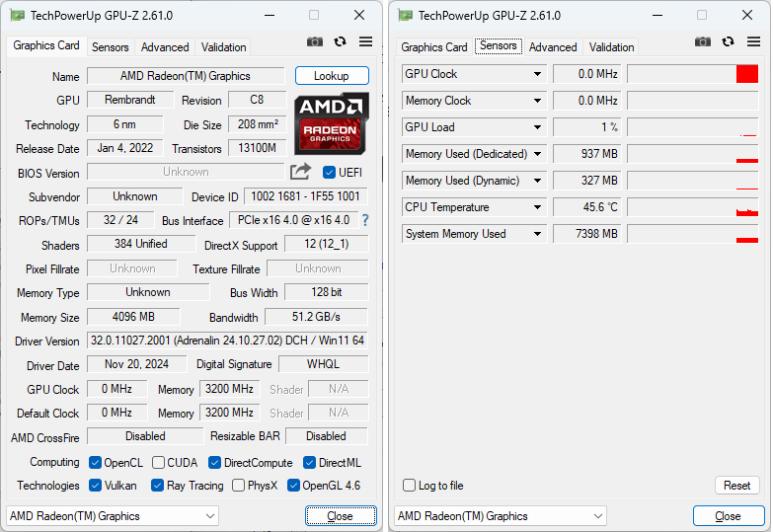The height and width of the screenshot is (532, 773).
Task: Click the Driver Version field
Action: [x=227, y=341]
